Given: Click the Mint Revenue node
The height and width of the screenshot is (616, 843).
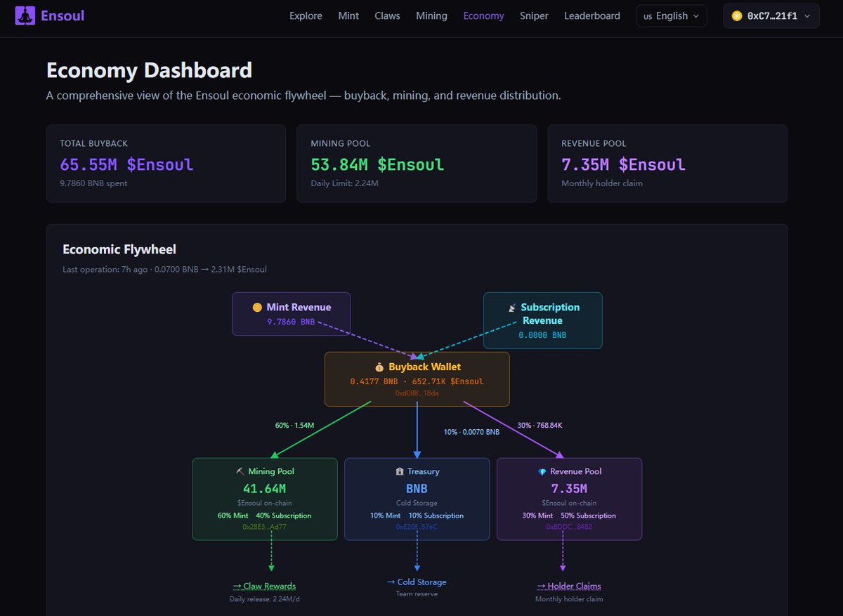Looking at the screenshot, I should click(291, 314).
